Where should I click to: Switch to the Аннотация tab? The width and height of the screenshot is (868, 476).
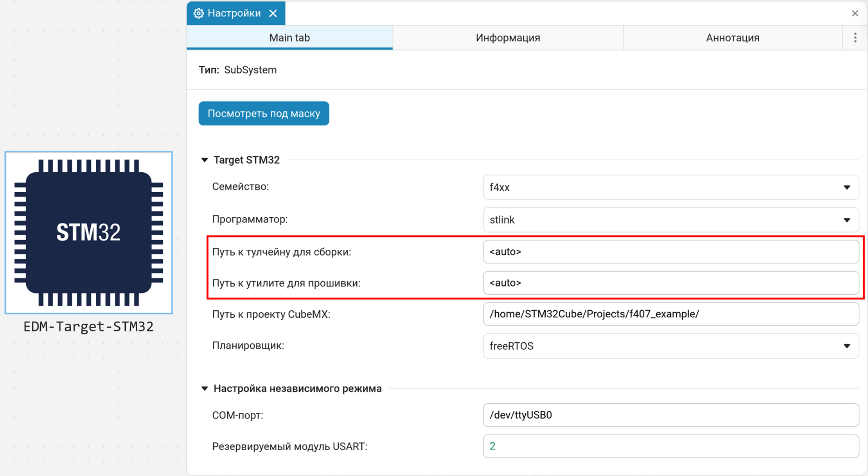[x=732, y=38]
